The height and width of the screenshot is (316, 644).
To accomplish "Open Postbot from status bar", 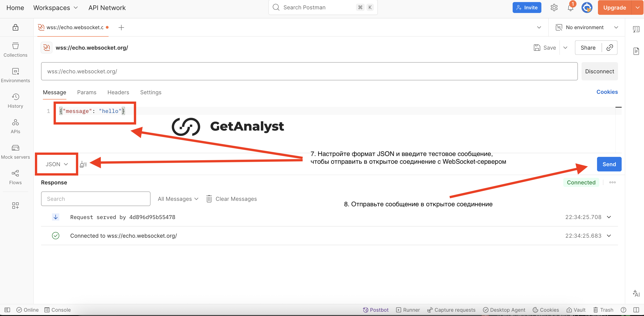I will point(376,309).
